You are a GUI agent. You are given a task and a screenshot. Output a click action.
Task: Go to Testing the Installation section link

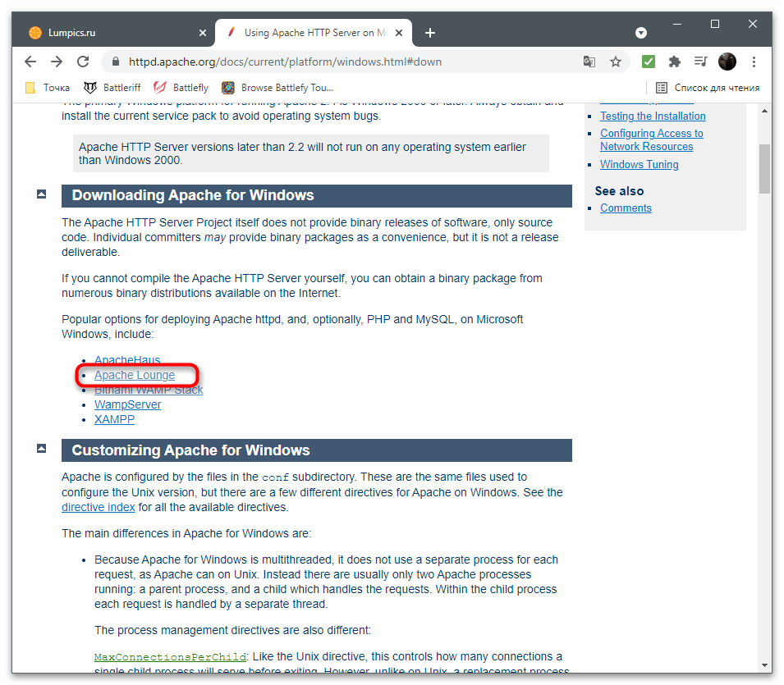[653, 116]
